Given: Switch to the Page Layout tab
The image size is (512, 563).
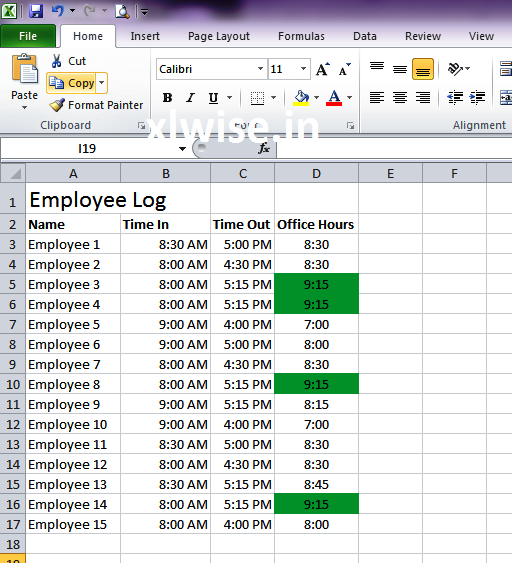Looking at the screenshot, I should pyautogui.click(x=219, y=36).
